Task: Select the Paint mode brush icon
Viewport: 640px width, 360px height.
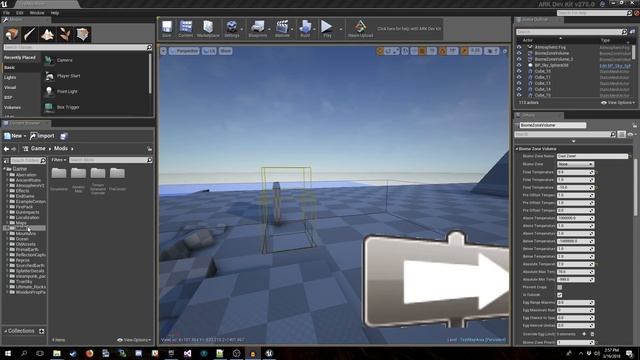Action: pyautogui.click(x=29, y=35)
